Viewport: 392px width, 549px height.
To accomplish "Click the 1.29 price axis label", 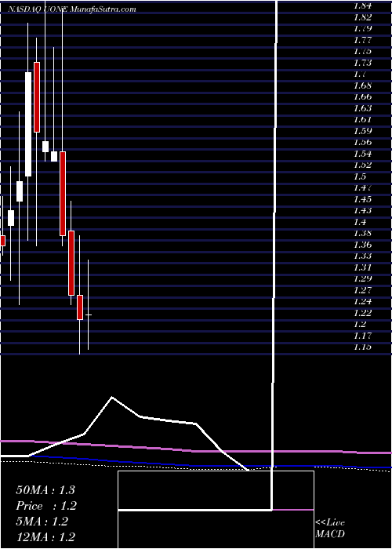I will point(362,278).
